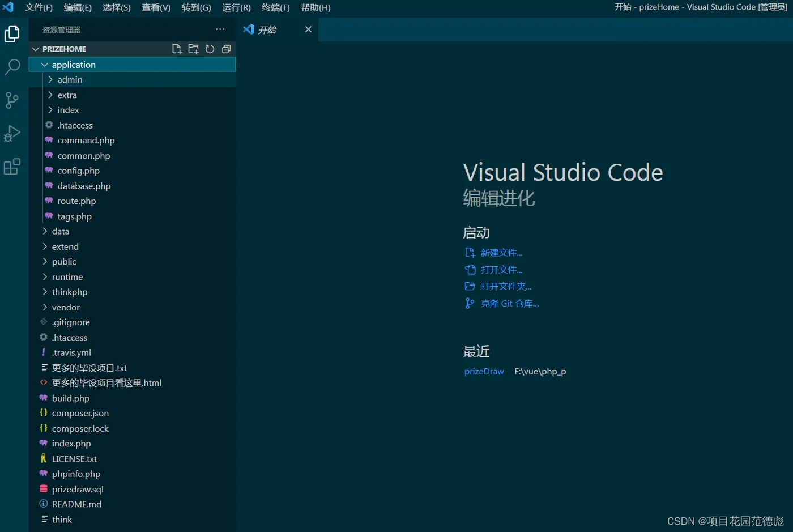Click the 打开文件... link
Viewport: 793px width, 532px height.
[501, 270]
